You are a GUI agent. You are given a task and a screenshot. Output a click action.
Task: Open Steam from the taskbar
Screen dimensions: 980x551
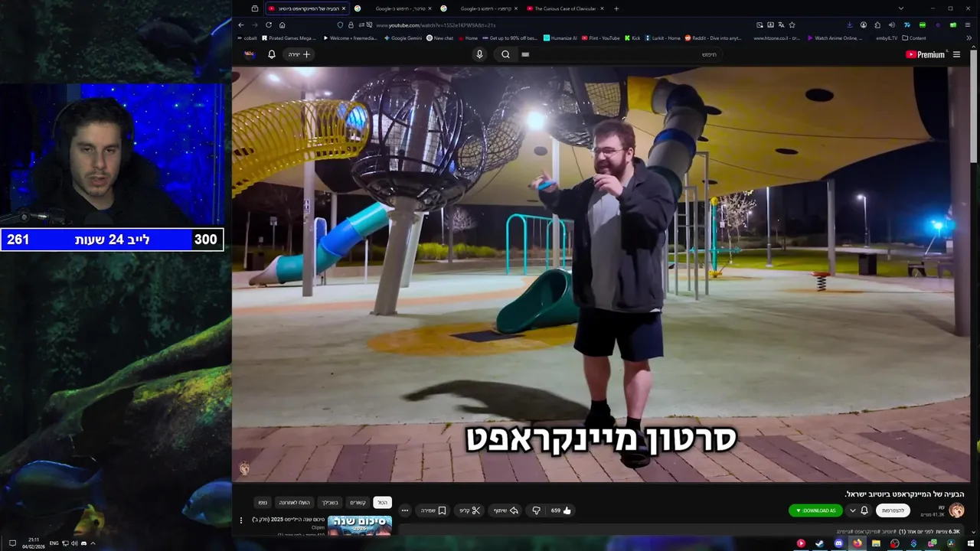[x=819, y=543]
